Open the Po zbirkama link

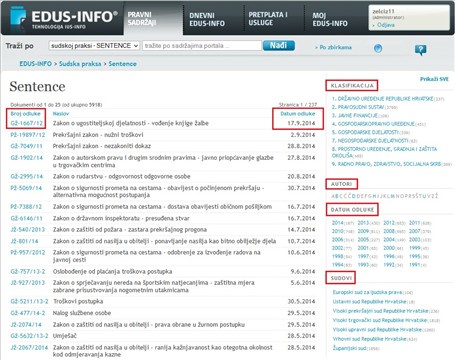335,47
